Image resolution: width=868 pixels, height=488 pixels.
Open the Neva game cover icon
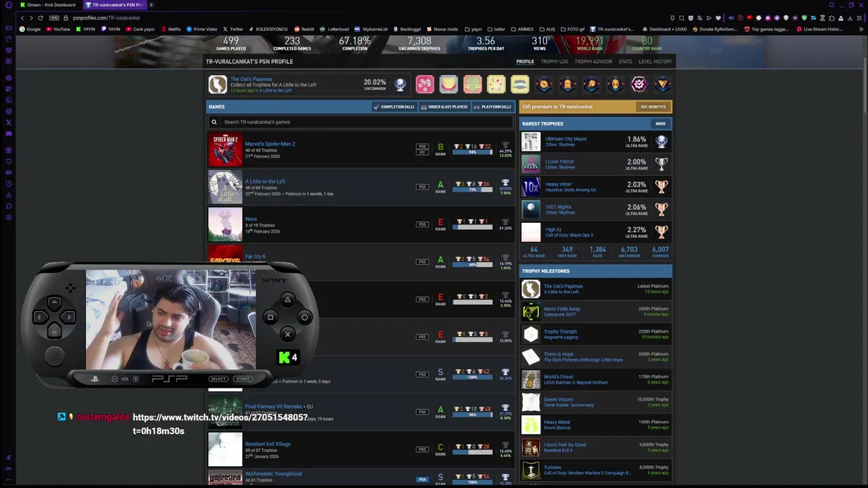(225, 224)
